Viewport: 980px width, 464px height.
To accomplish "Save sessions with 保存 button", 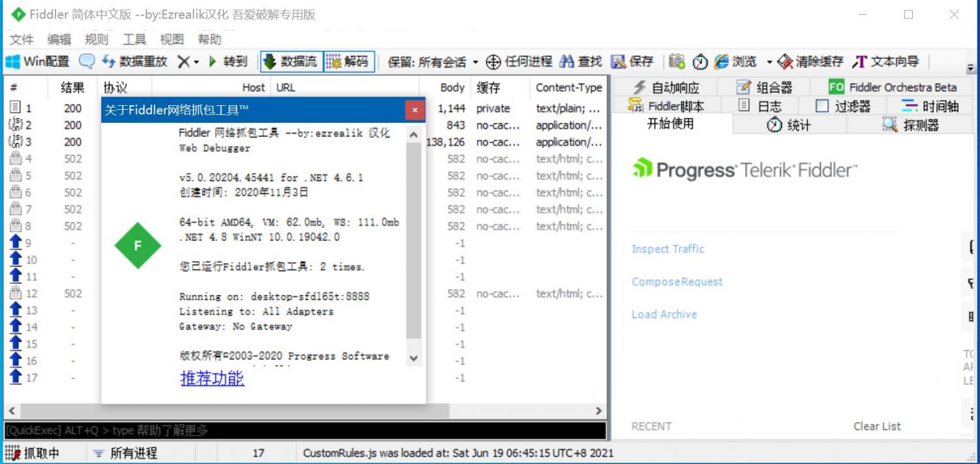I will point(632,62).
